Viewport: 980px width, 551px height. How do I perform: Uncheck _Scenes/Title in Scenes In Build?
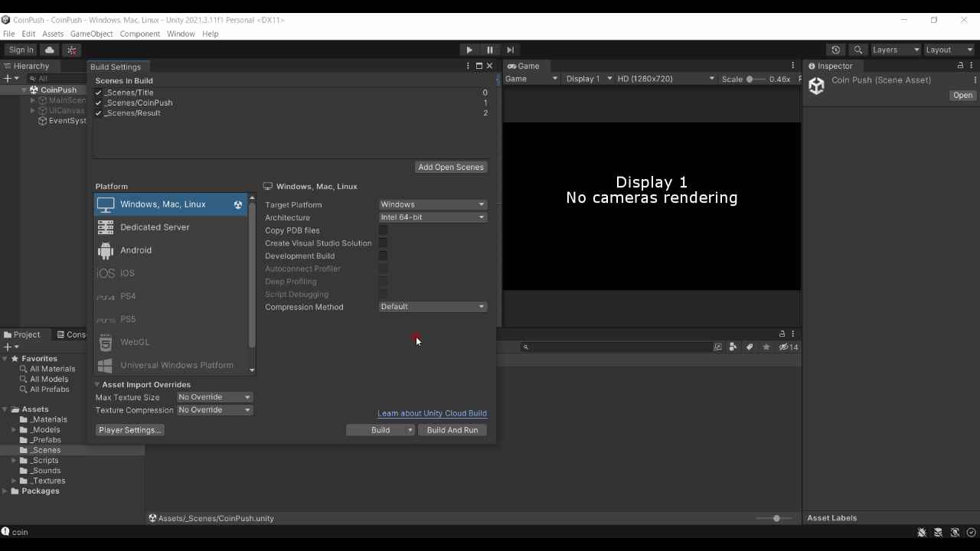[98, 93]
